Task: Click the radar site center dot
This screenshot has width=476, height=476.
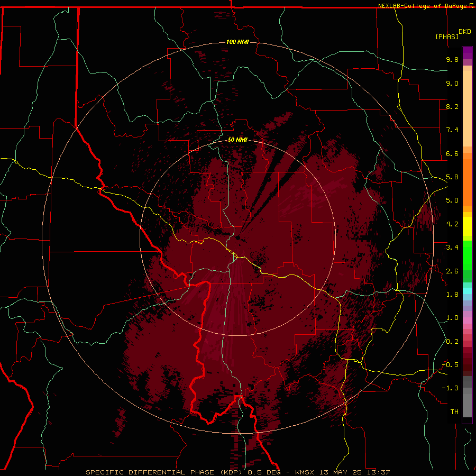Action: click(x=237, y=237)
